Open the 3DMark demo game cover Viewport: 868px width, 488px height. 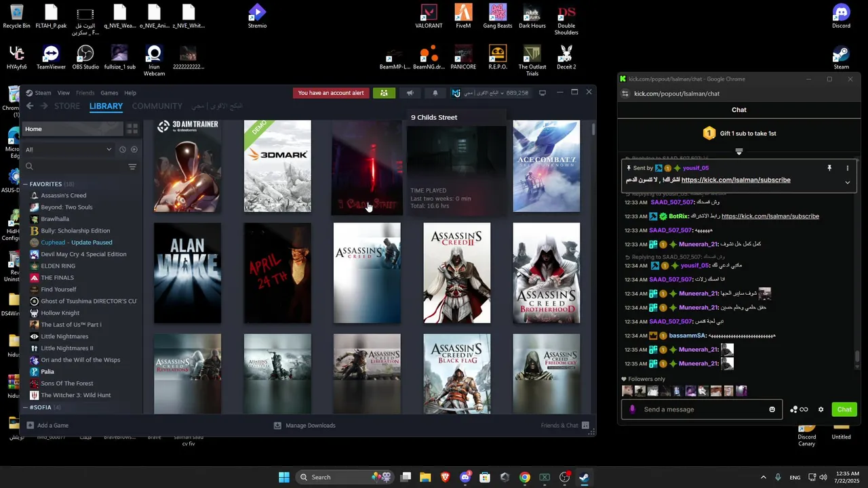pyautogui.click(x=277, y=166)
